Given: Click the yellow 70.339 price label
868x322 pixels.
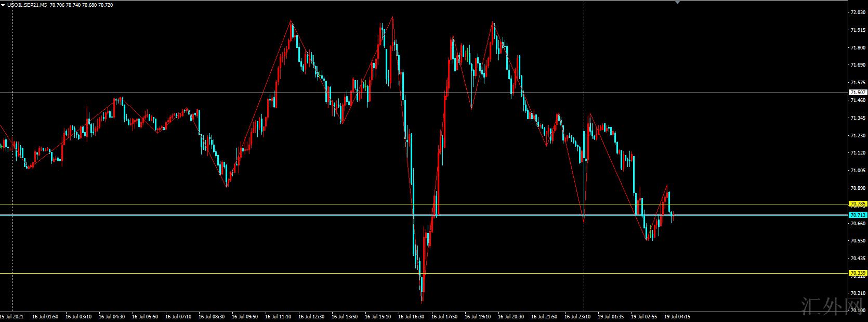Looking at the screenshot, I should [858, 273].
